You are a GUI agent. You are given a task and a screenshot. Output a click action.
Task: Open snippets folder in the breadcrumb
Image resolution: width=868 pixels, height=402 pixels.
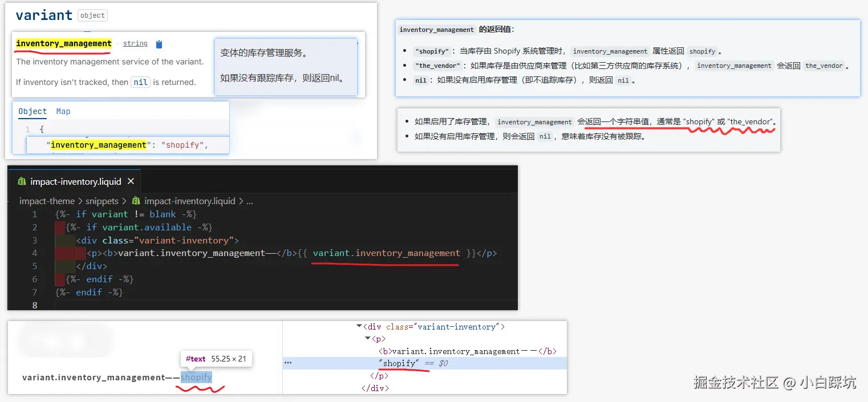[102, 201]
